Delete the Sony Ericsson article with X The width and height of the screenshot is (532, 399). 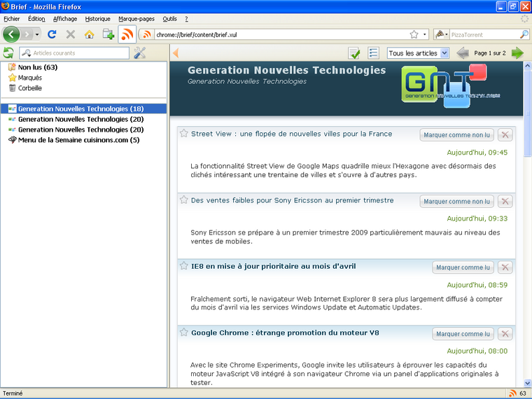click(x=505, y=201)
